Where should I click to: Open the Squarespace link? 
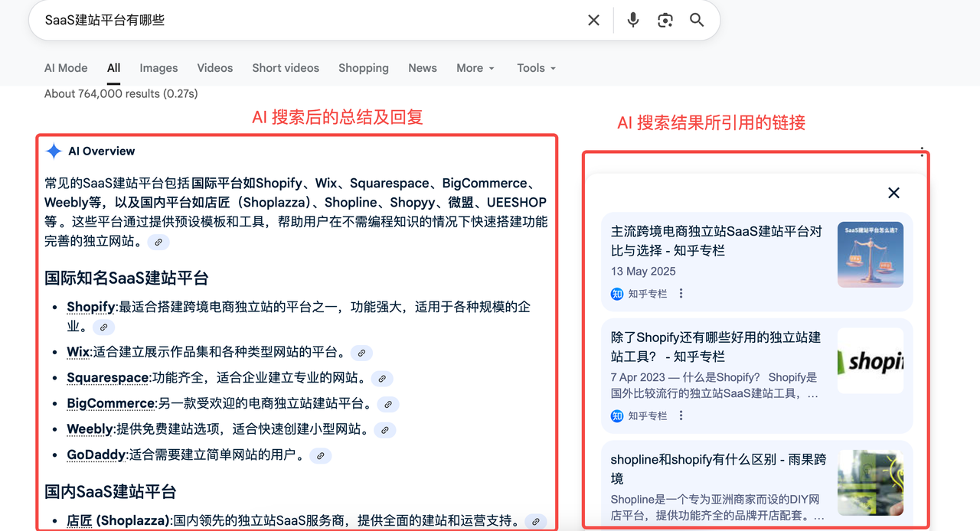107,377
